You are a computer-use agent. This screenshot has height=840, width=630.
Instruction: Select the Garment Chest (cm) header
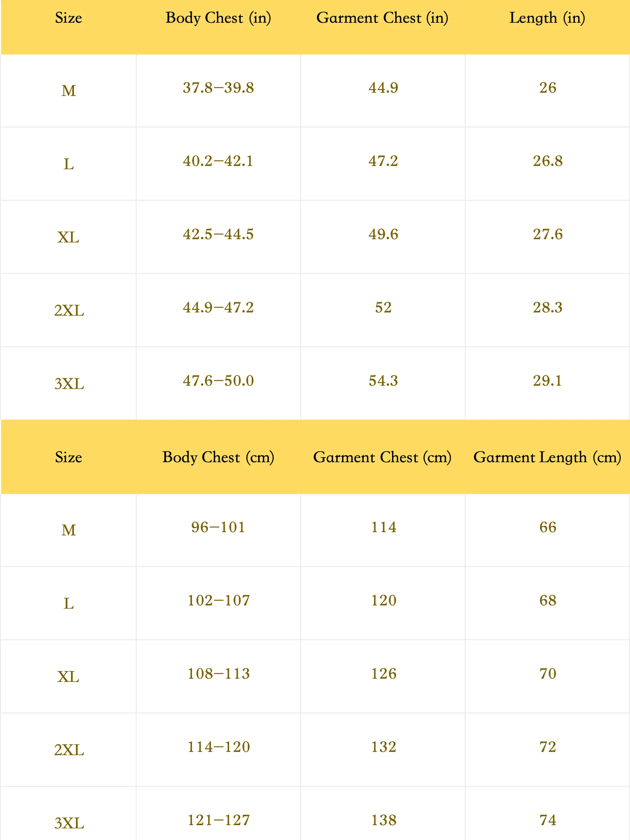pos(382,457)
